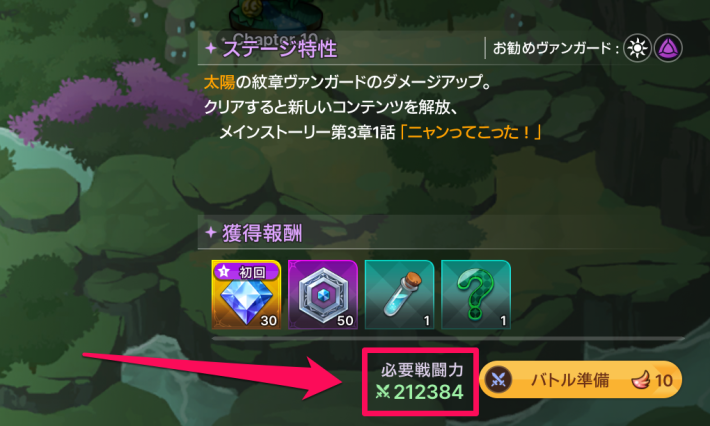Screen dimensions: 710x426
Task: Tap the blue potion vial reward
Action: [x=399, y=295]
